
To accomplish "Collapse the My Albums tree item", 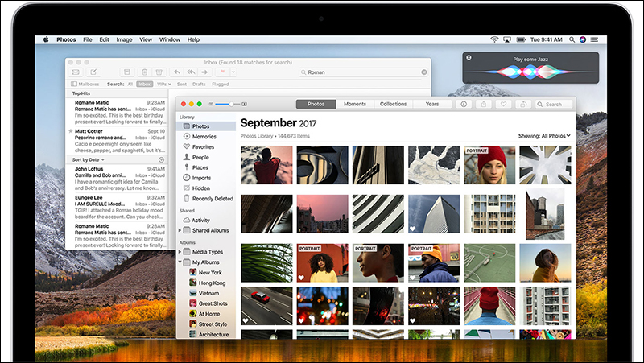I will point(180,262).
